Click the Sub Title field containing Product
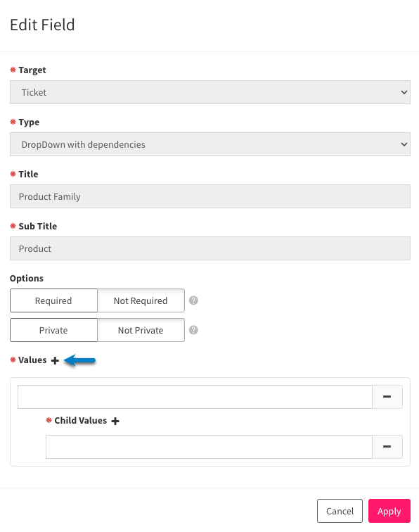The width and height of the screenshot is (419, 532). (210, 248)
